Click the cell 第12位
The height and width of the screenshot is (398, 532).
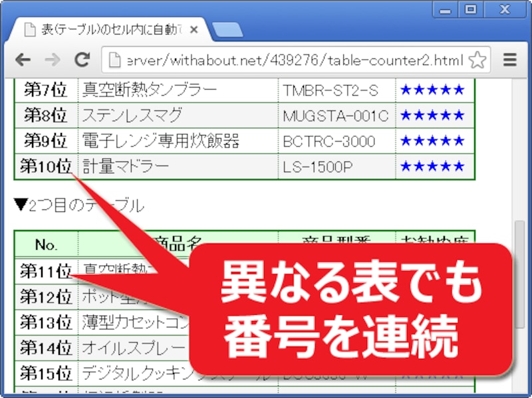(x=45, y=297)
